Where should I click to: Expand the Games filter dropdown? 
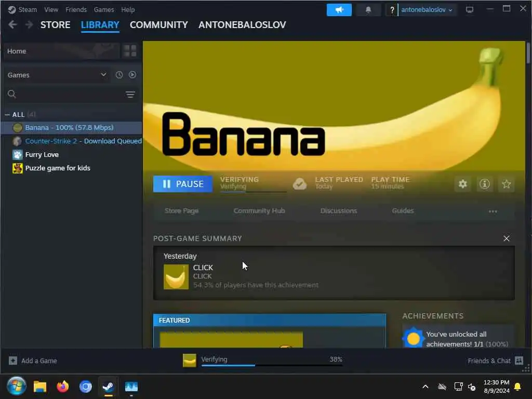coord(57,75)
